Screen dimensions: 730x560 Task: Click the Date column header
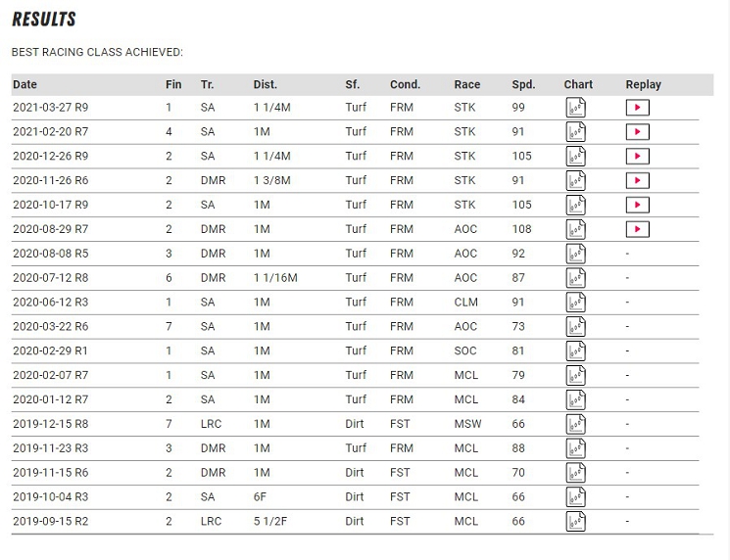[x=25, y=84]
